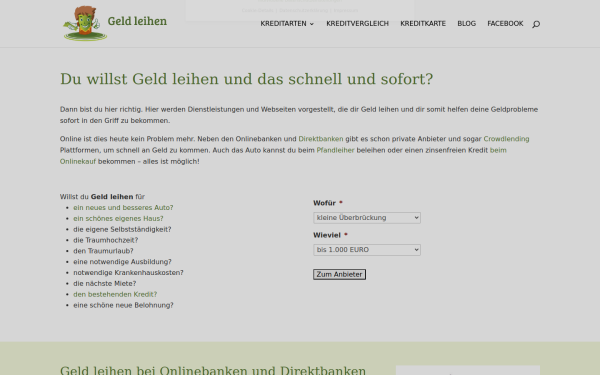Image resolution: width=600 pixels, height=375 pixels.
Task: Open Kreditvergleich menu item
Action: (357, 24)
